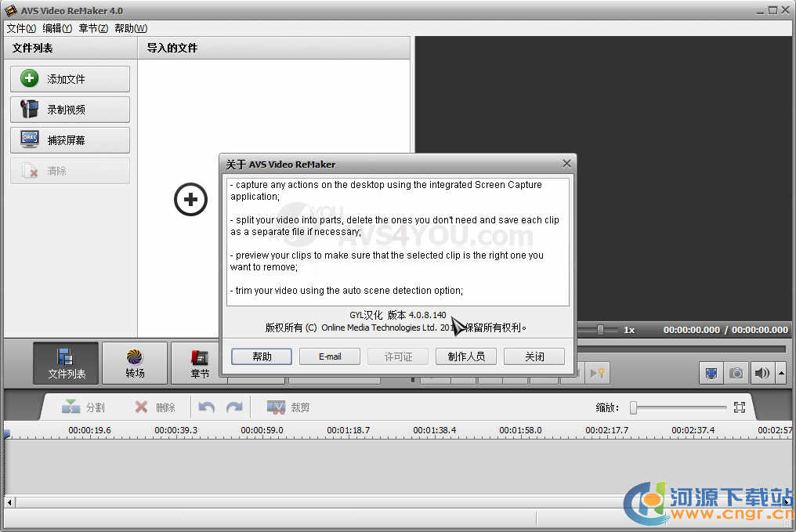Click the undo arrow icon

pyautogui.click(x=206, y=407)
